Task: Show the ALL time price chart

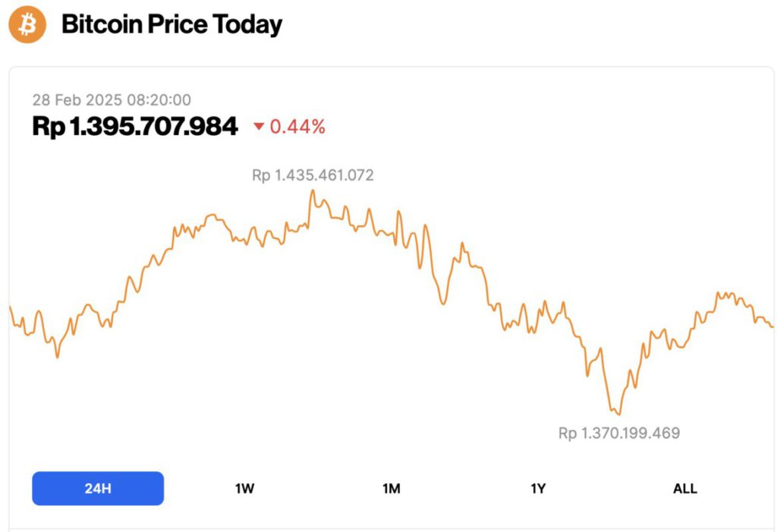Action: click(x=684, y=489)
